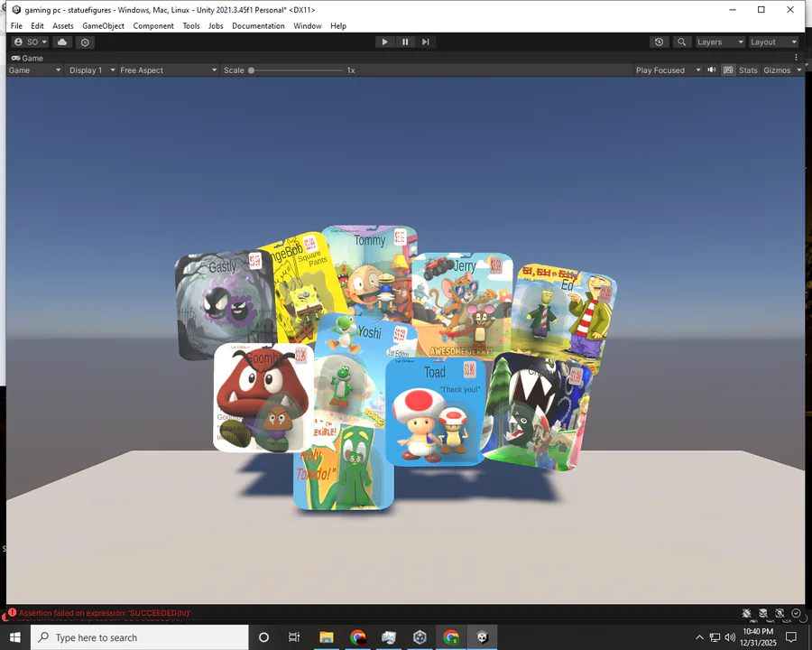Open the first Chrome taskbar icon
The height and width of the screenshot is (650, 812).
(x=358, y=637)
